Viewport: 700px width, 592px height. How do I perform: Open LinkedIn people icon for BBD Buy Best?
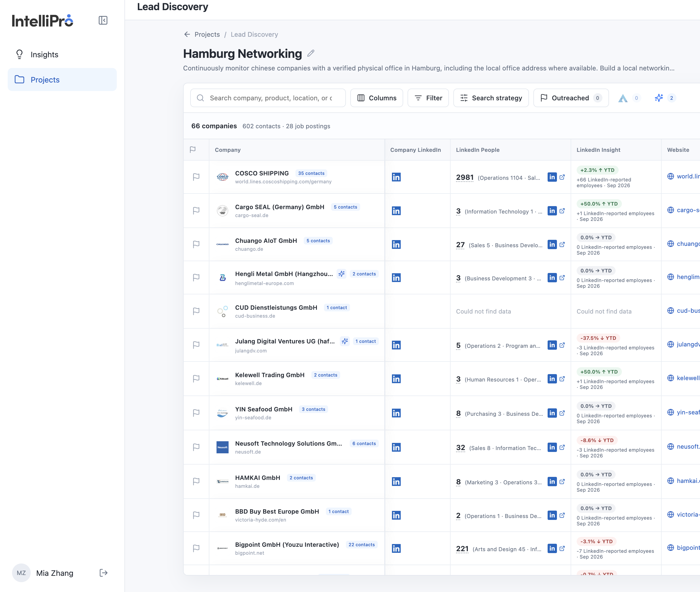point(552,515)
